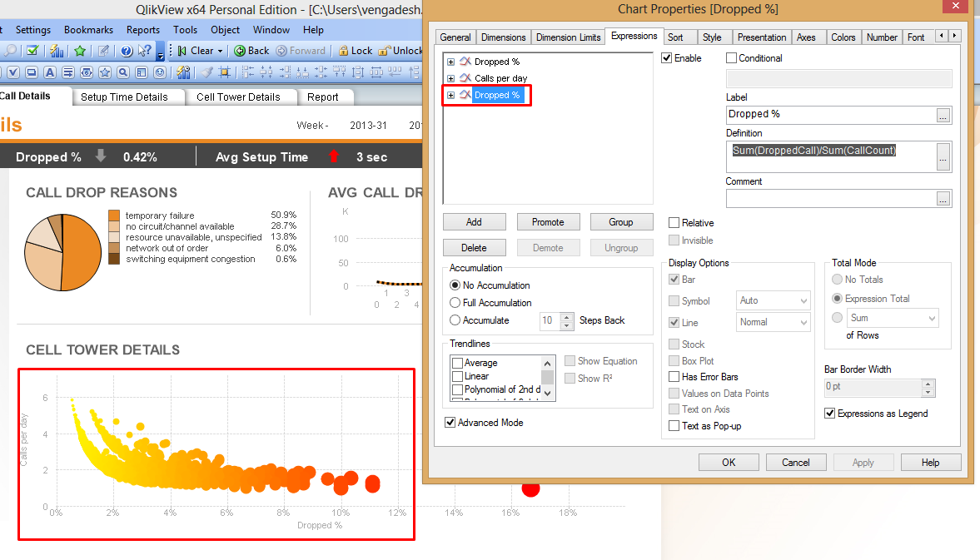The image size is (980, 560).
Task: Click the smiley face design toolbar icon
Action: pyautogui.click(x=160, y=72)
